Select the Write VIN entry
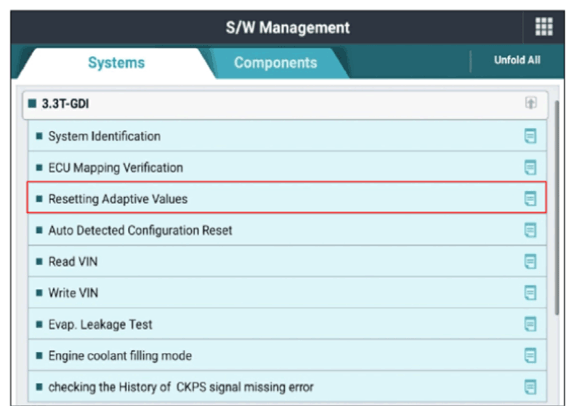Viewport: 575px width, 415px height. pos(287,293)
